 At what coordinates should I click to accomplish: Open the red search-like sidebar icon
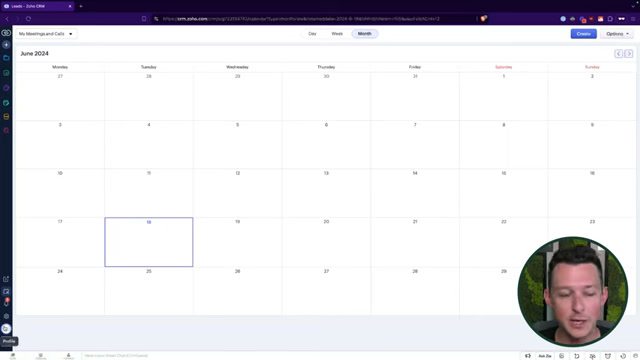click(6, 131)
